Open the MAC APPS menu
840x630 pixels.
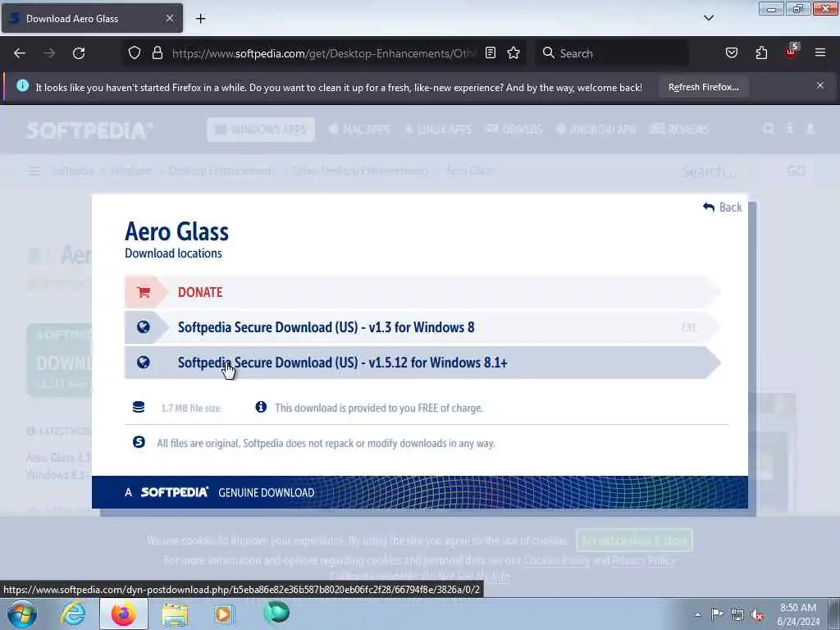[359, 129]
